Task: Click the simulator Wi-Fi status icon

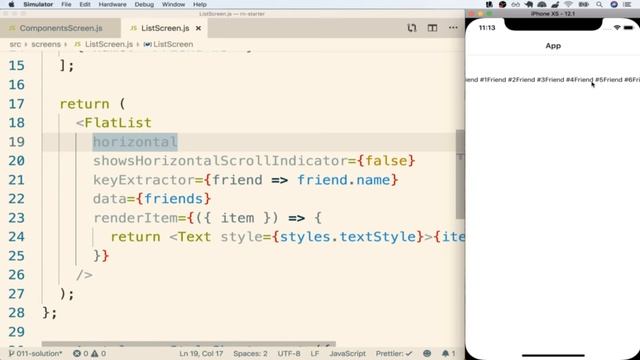Action: click(x=617, y=27)
